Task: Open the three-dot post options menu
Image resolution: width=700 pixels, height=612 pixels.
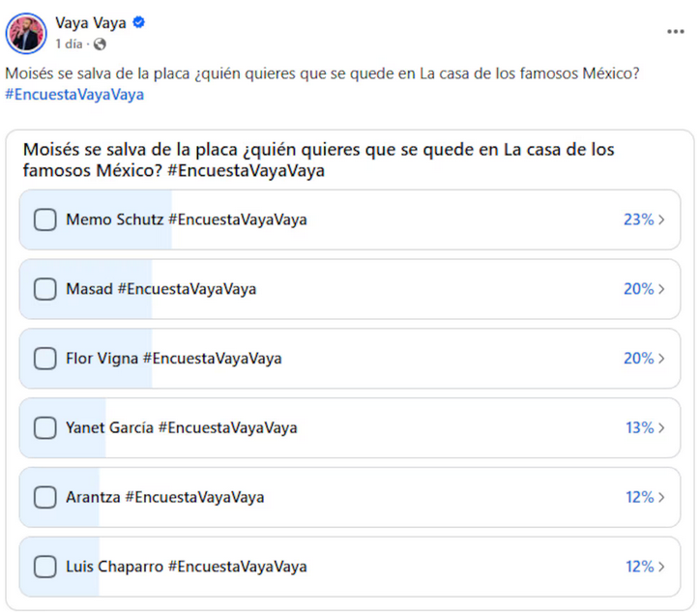Action: pos(675,31)
